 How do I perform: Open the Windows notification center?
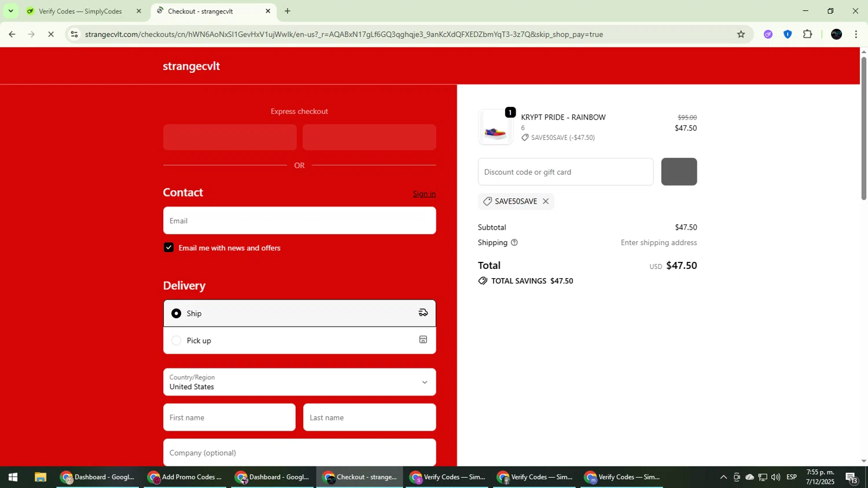pyautogui.click(x=852, y=478)
